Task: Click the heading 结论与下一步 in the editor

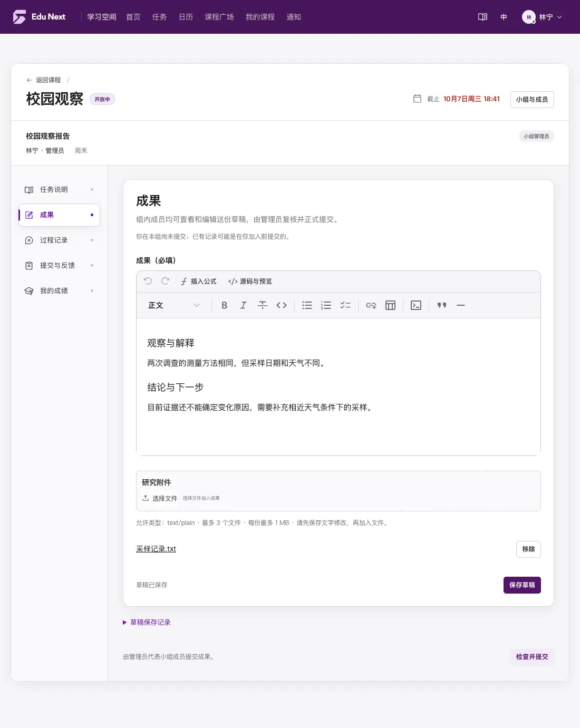Action: 176,387
